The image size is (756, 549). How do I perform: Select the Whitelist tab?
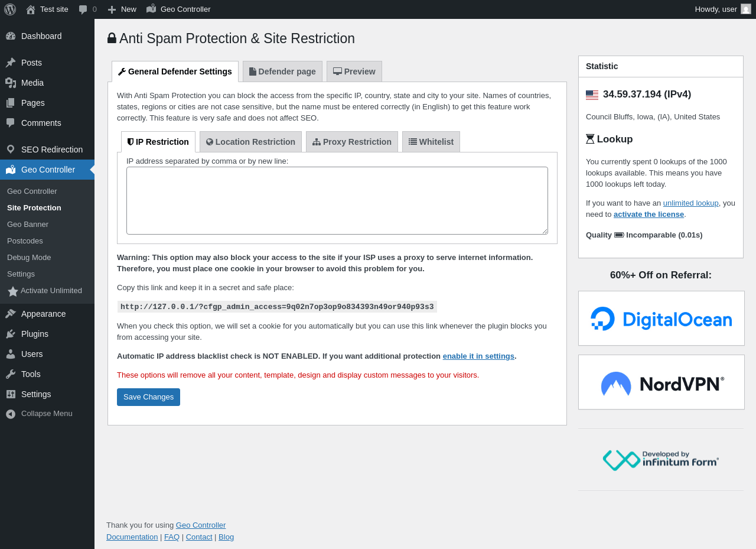(x=431, y=142)
